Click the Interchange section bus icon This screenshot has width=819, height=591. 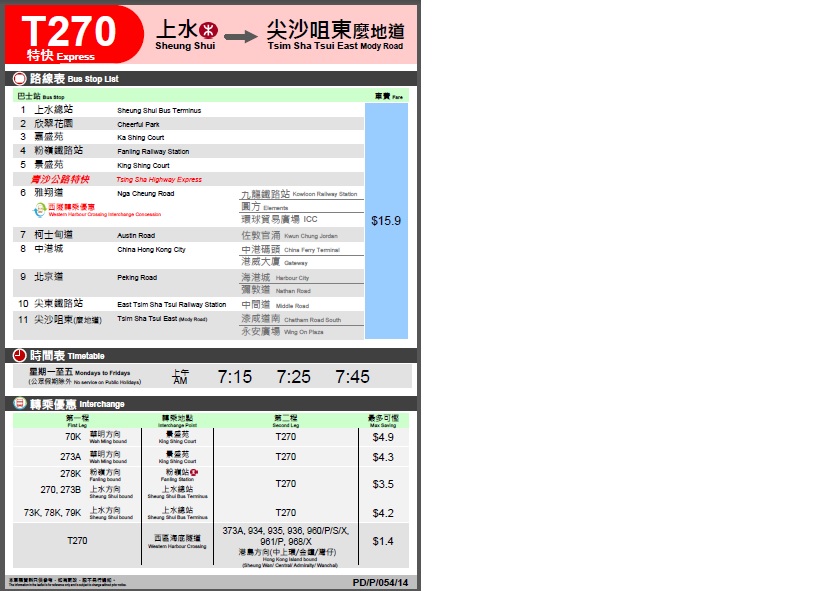pos(20,403)
